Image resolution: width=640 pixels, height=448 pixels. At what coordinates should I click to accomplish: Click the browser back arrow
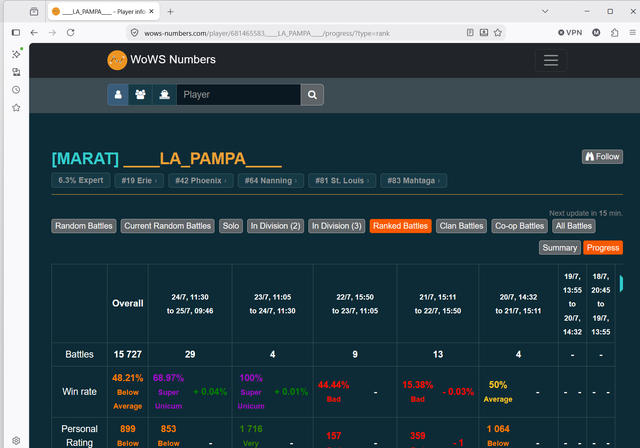34,33
